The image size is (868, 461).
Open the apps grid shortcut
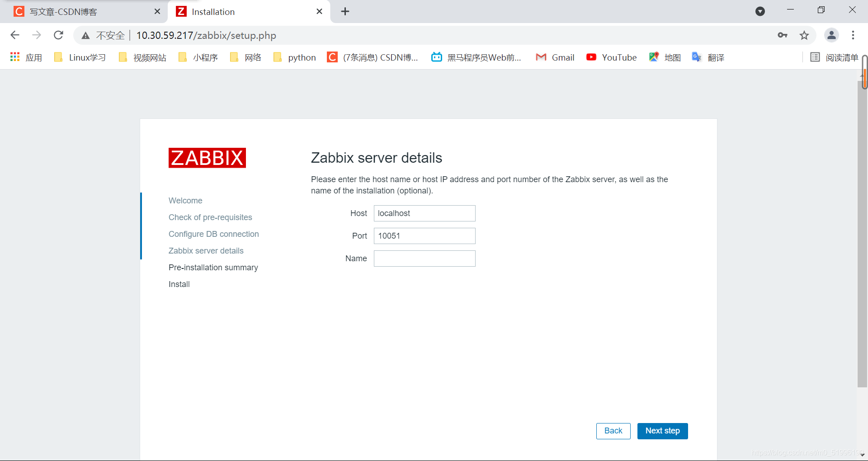pos(26,57)
